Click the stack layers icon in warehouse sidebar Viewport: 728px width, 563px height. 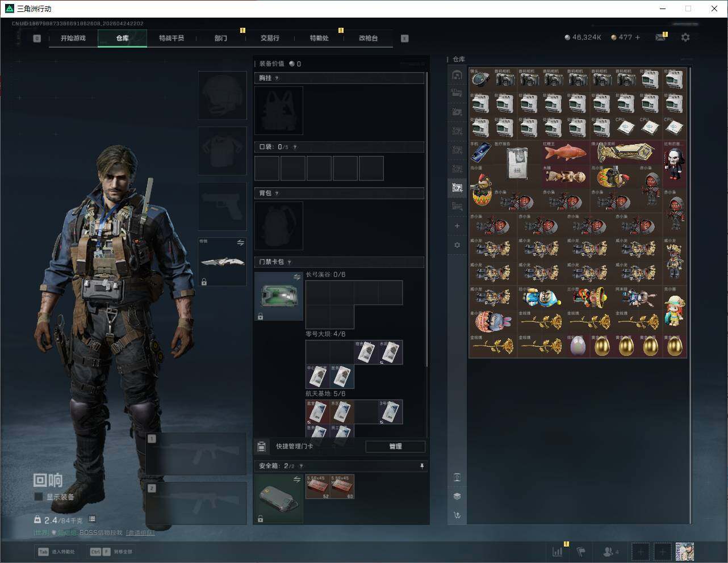(457, 496)
